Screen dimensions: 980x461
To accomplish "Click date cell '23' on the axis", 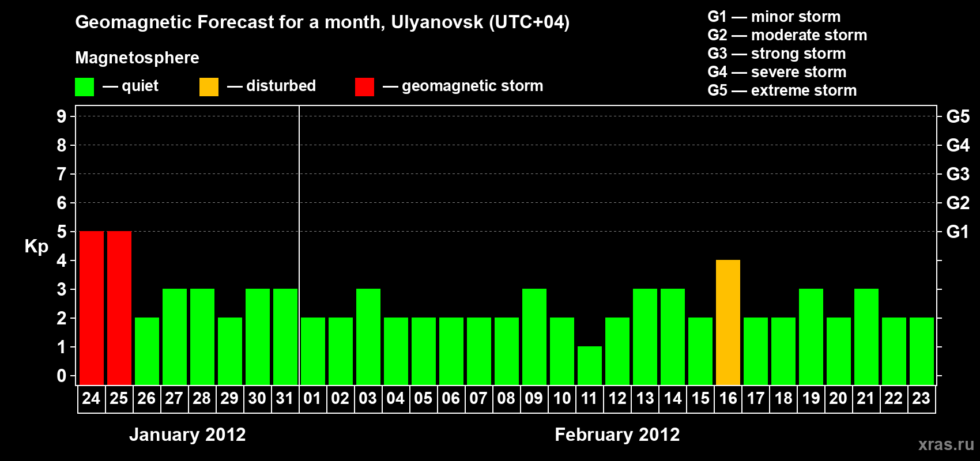I will [921, 398].
